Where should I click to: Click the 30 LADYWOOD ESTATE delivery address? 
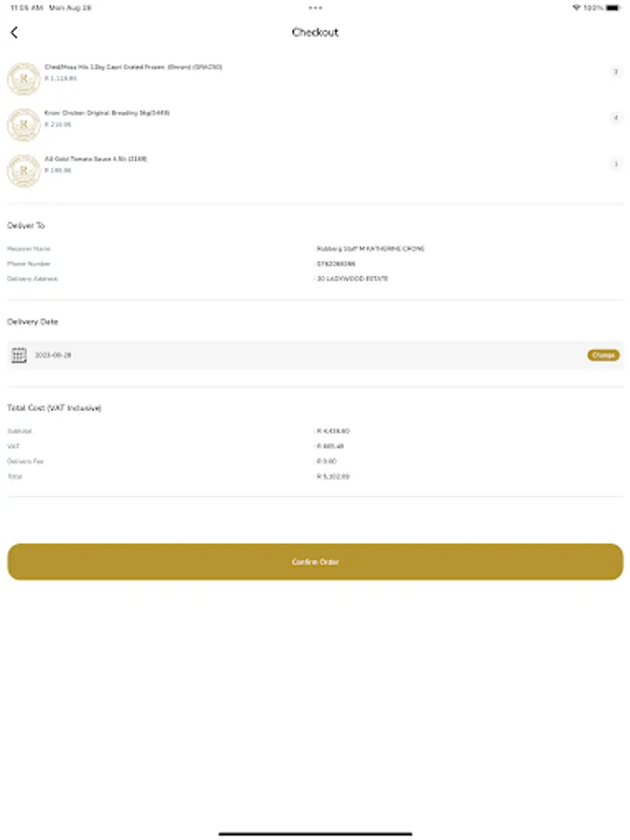click(x=353, y=279)
